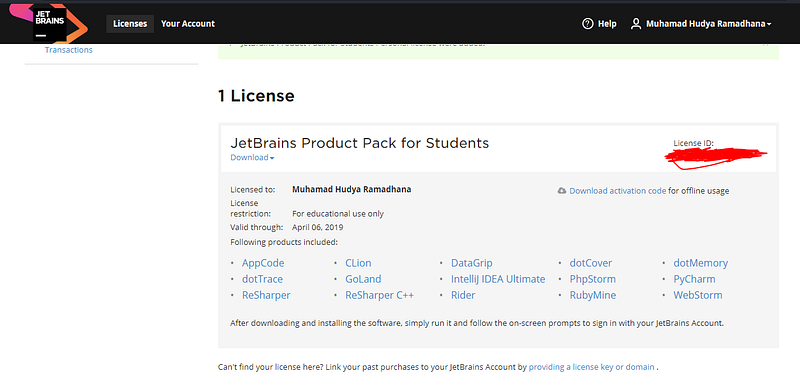Click the '1 License' heading
The width and height of the screenshot is (800, 381).
click(x=256, y=96)
